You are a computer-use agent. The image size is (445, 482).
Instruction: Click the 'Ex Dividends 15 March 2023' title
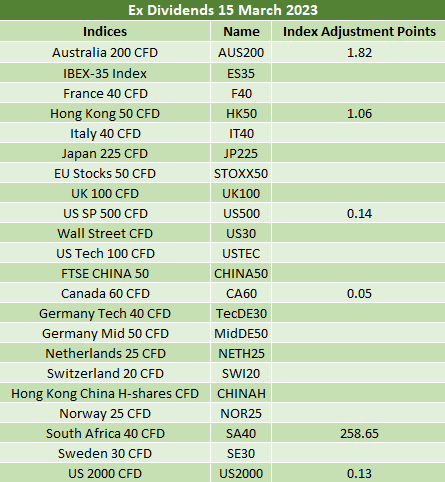(223, 10)
